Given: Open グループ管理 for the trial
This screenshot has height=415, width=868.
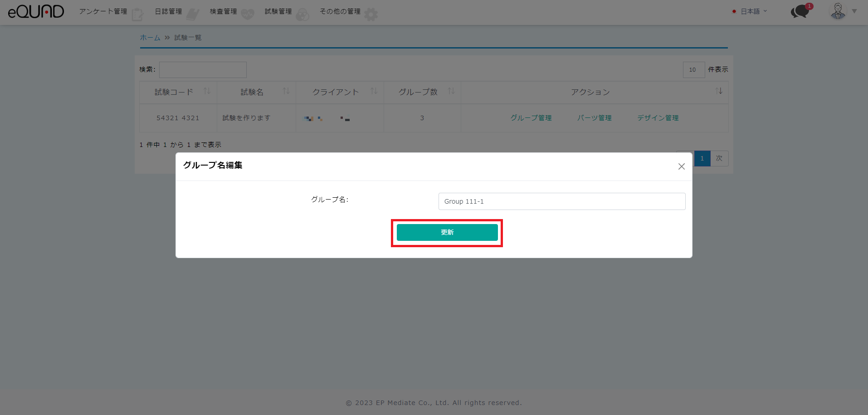Looking at the screenshot, I should pos(531,118).
